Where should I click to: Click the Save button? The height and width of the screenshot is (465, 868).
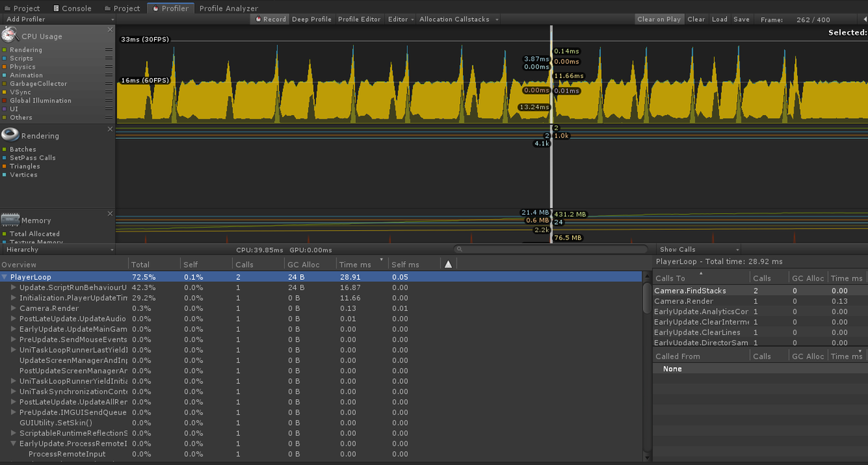(x=741, y=20)
